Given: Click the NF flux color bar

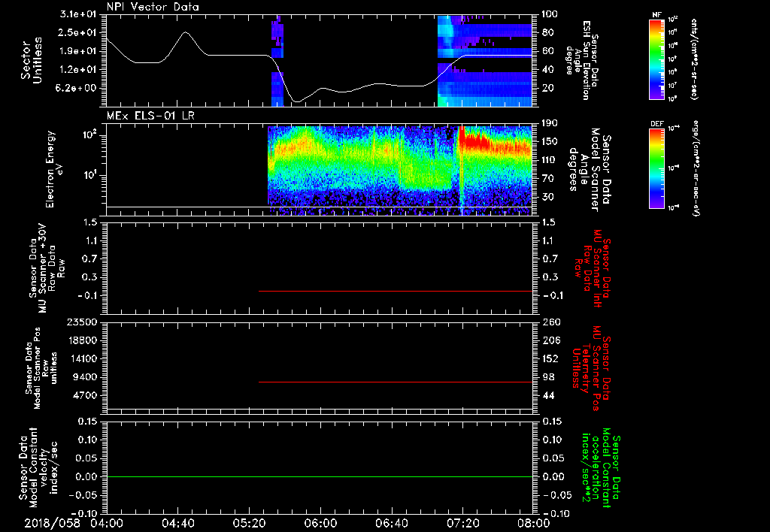Looking at the screenshot, I should pyautogui.click(x=656, y=59).
